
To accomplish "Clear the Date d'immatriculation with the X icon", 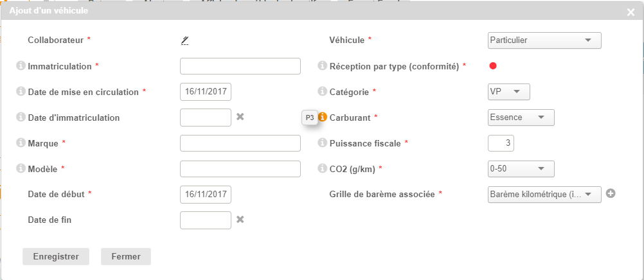I will tap(240, 117).
